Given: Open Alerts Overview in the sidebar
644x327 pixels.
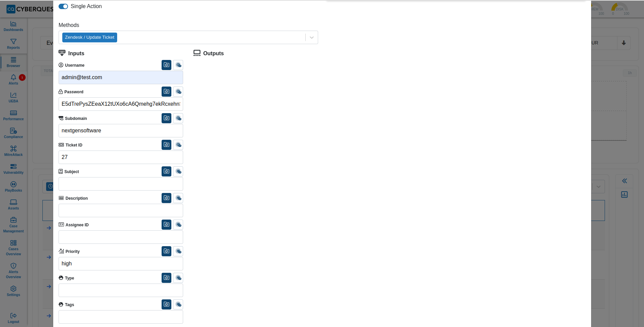Looking at the screenshot, I should point(13,271).
